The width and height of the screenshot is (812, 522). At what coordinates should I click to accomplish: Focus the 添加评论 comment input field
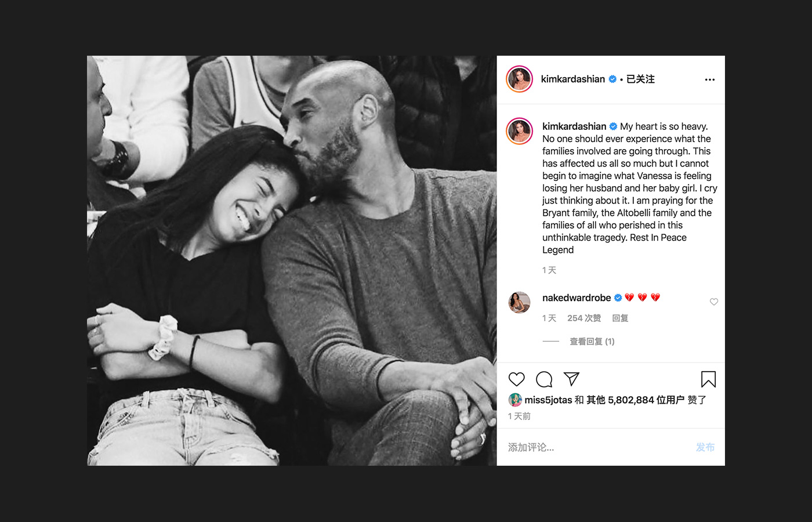tap(597, 447)
